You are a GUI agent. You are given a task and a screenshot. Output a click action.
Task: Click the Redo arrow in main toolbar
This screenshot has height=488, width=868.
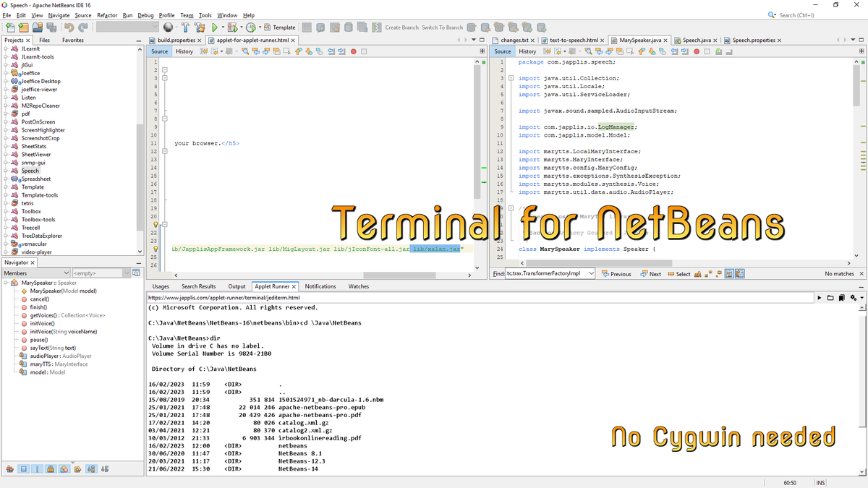(83, 27)
